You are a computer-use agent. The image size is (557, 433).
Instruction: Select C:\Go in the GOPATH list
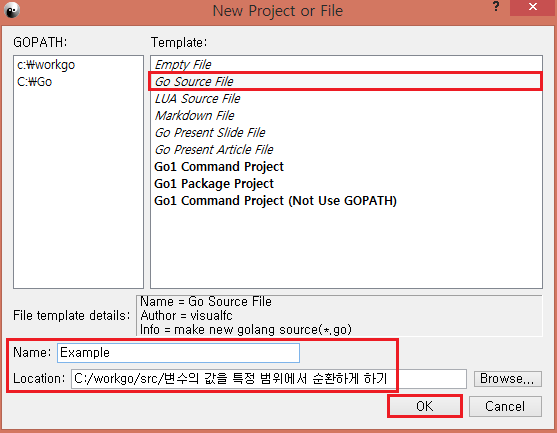[34, 82]
